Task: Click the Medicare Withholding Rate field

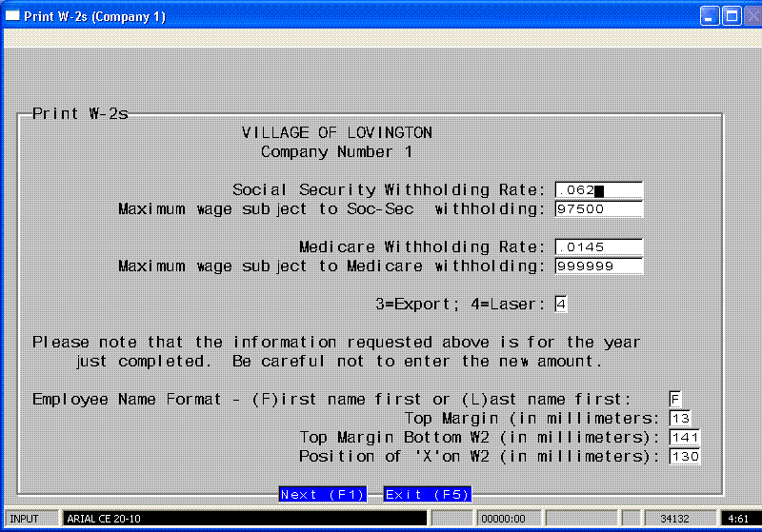Action: (598, 247)
